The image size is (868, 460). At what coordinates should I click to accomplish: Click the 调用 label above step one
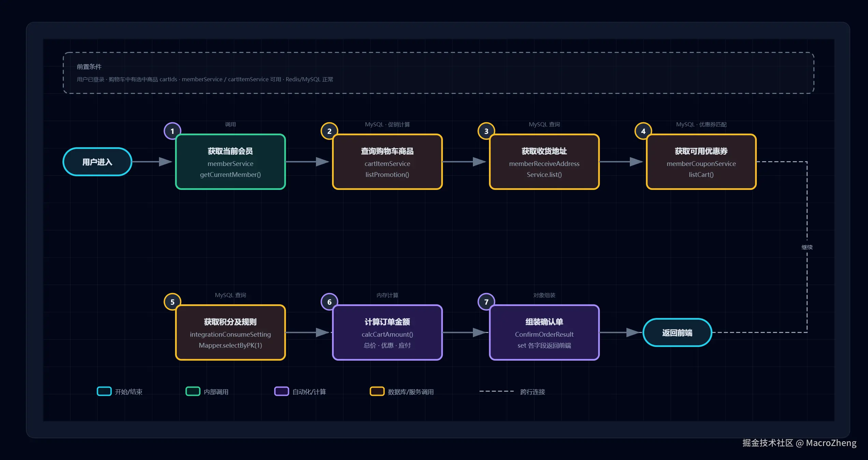[230, 124]
